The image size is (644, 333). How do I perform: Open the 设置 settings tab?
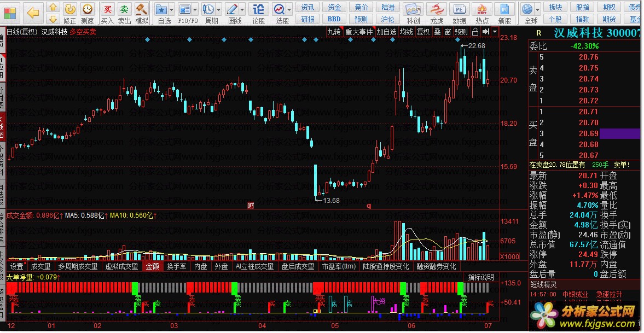click(16, 266)
